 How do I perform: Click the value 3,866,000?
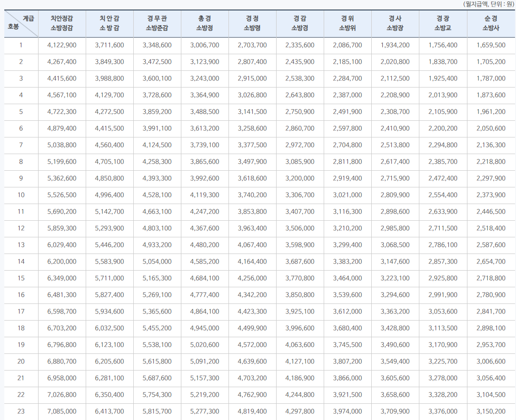[347, 378]
